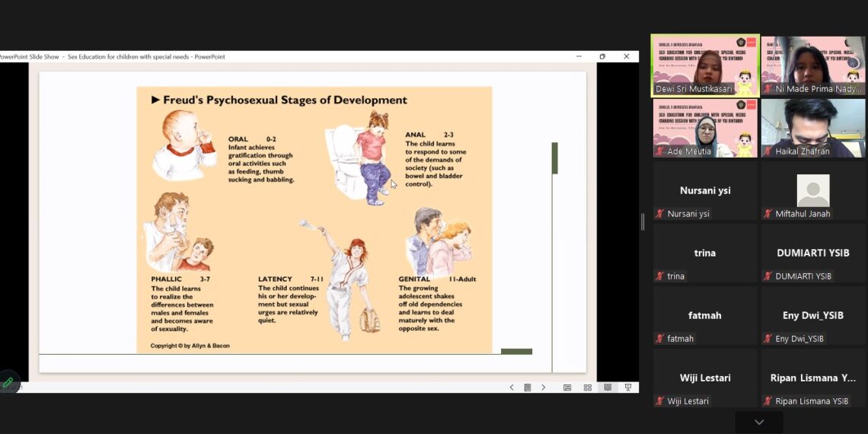Image resolution: width=868 pixels, height=434 pixels.
Task: Minimize the PowerPoint slide show window
Action: [x=578, y=56]
